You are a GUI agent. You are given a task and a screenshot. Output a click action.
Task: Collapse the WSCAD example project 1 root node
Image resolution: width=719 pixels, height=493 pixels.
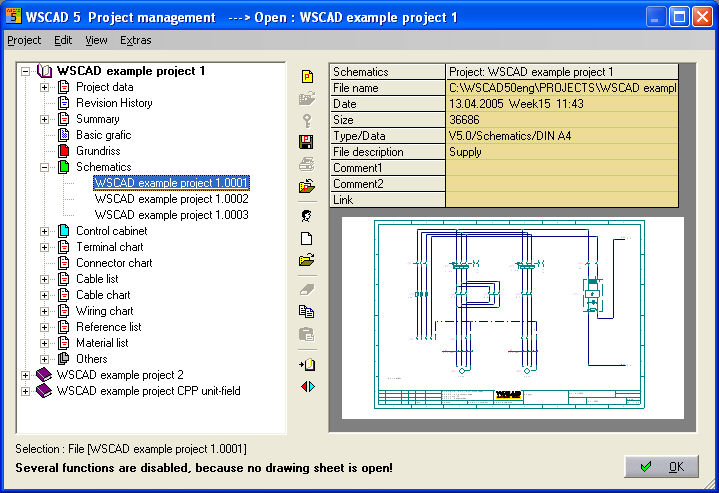coord(26,72)
